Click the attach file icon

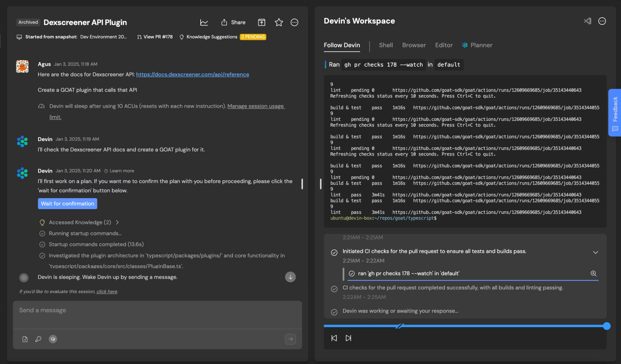25,339
